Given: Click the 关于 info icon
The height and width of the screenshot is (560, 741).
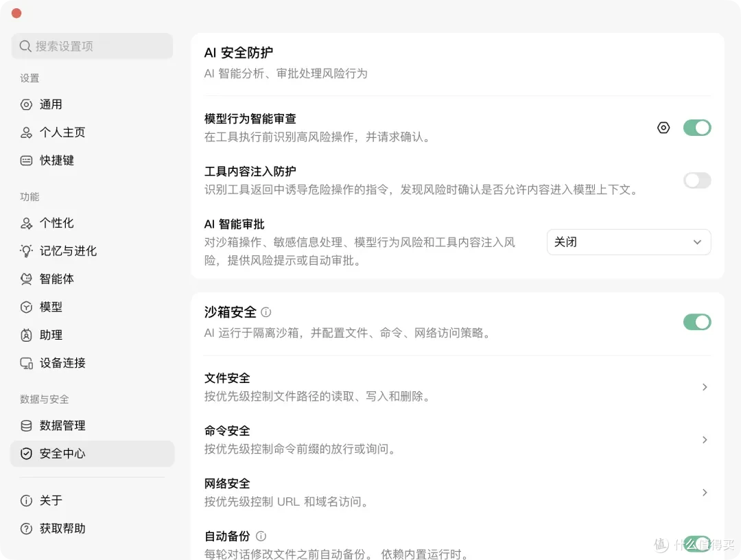Looking at the screenshot, I should pos(27,500).
